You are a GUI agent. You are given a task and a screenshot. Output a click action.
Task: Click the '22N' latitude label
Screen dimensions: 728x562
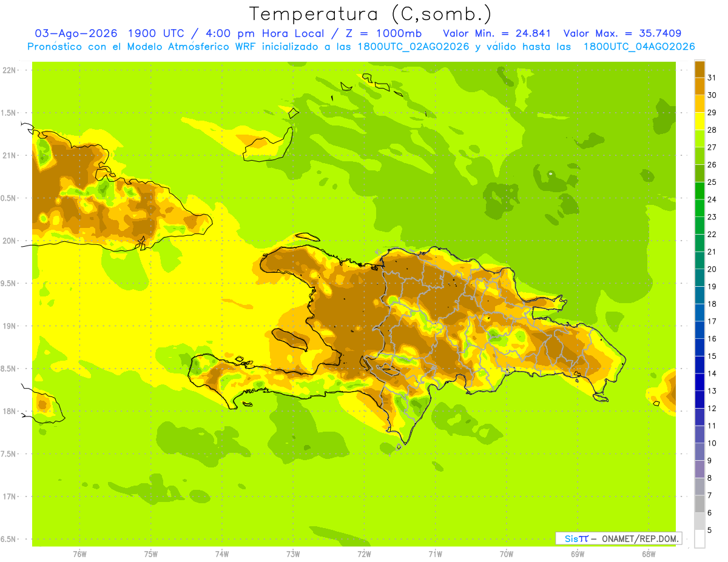tap(9, 70)
